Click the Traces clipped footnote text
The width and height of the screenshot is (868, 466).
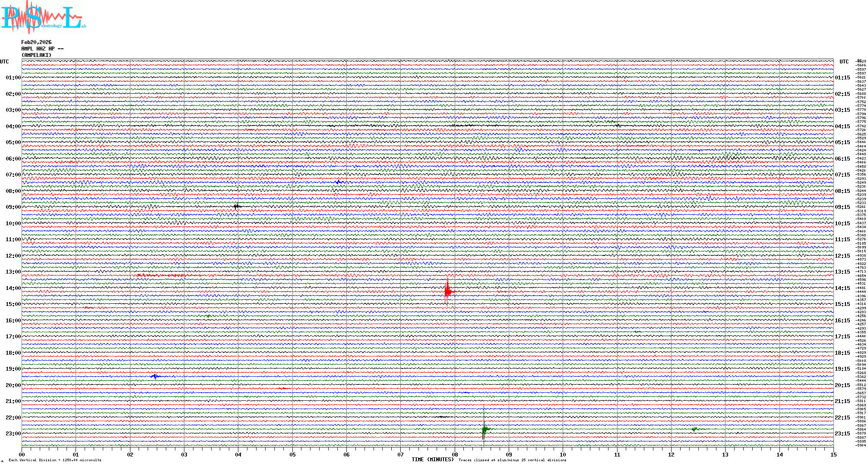(x=512, y=460)
